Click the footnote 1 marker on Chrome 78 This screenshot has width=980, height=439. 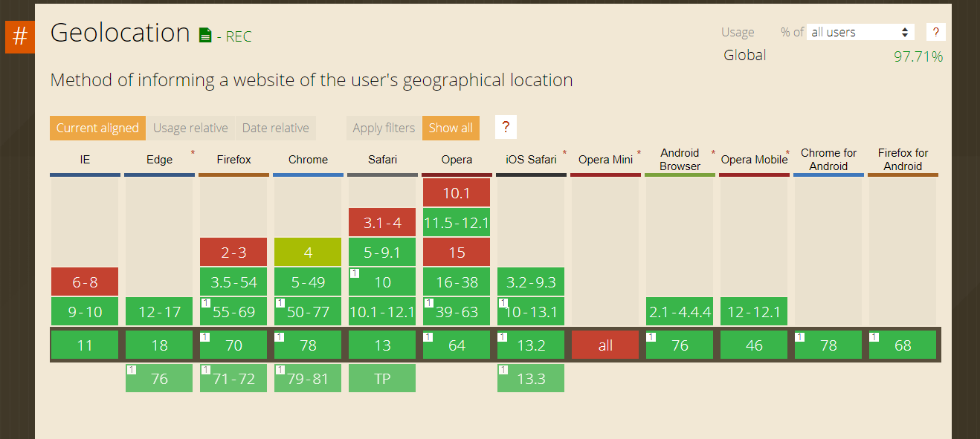(280, 336)
